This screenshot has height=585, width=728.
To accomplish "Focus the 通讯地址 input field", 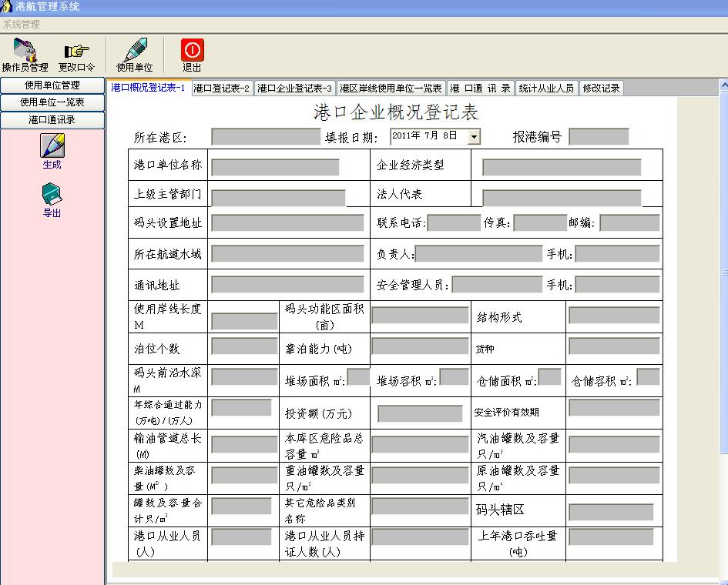I will click(x=288, y=284).
